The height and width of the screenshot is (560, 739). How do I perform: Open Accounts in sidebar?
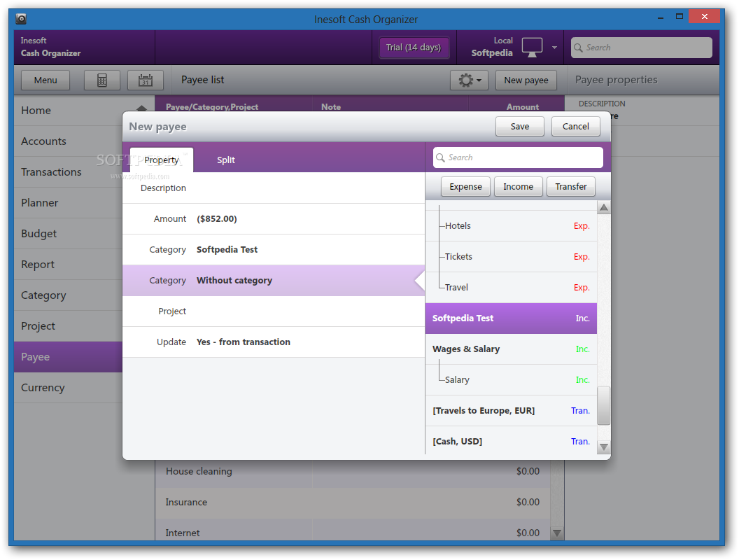tap(68, 141)
